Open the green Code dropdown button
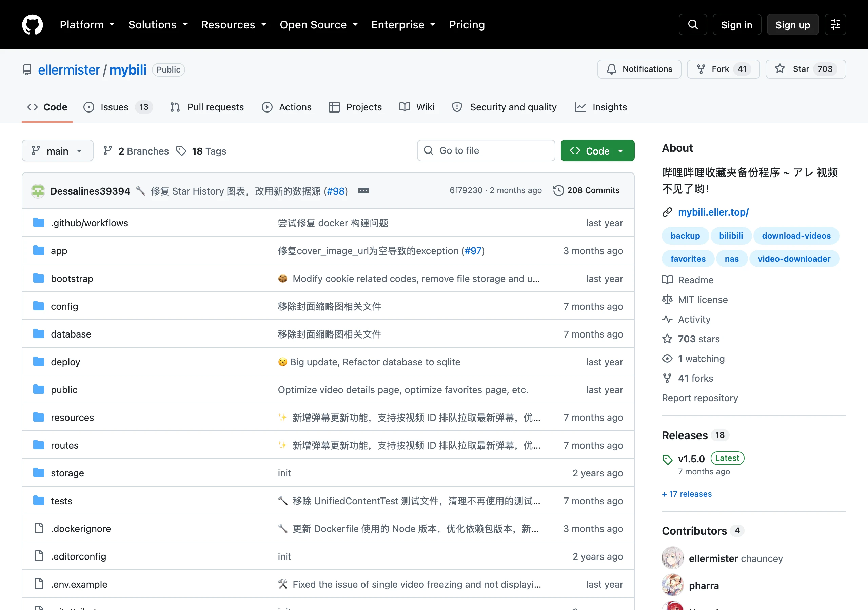 tap(597, 151)
